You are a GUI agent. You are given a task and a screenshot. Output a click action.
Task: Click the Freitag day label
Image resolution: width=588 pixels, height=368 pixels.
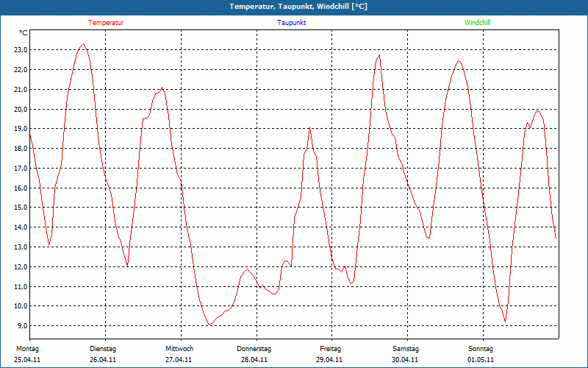click(x=330, y=349)
